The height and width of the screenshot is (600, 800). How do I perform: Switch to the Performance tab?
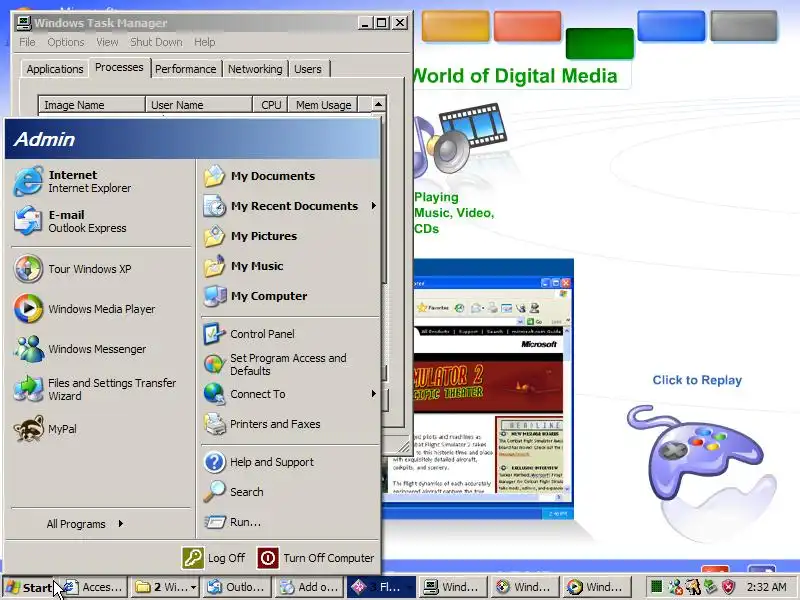point(186,69)
